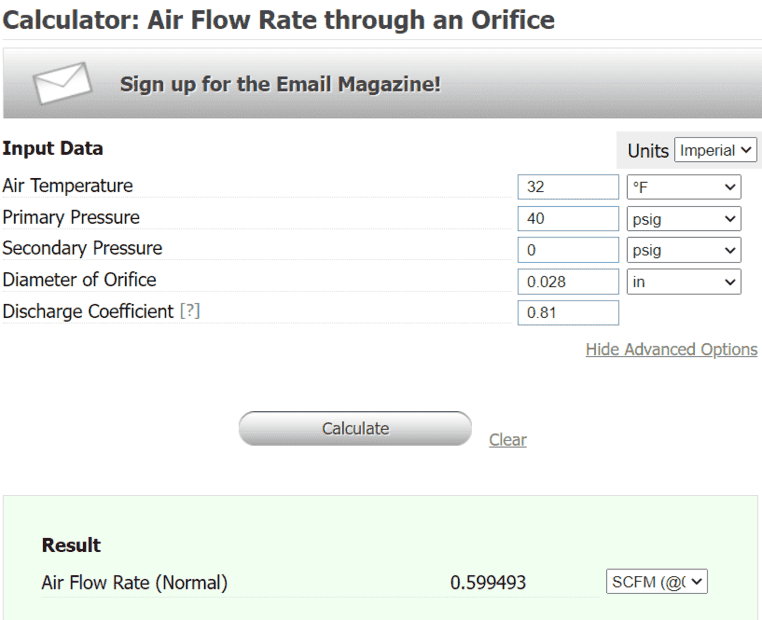Click the Clear link

point(507,440)
